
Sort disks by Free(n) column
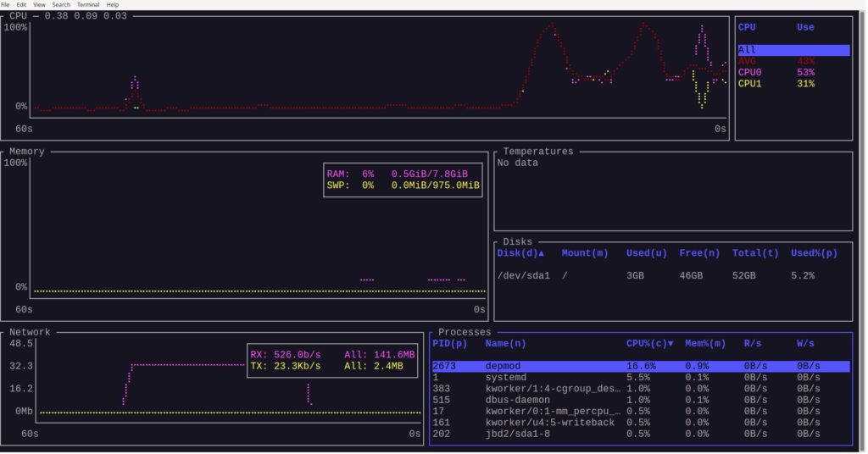tap(699, 253)
